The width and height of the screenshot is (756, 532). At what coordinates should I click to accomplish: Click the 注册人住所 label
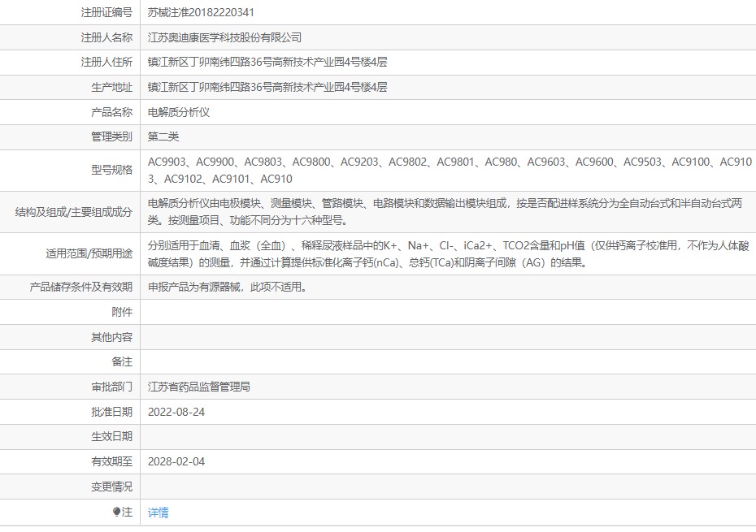[x=106, y=63]
